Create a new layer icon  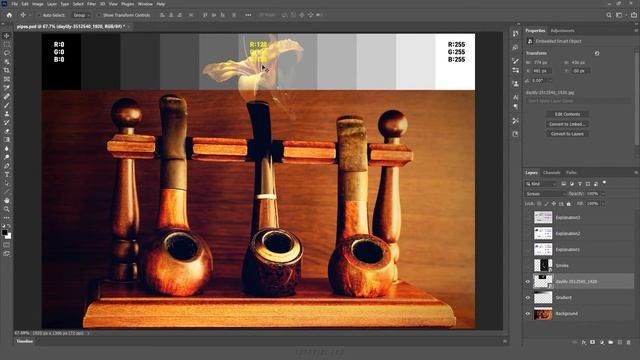(620, 342)
